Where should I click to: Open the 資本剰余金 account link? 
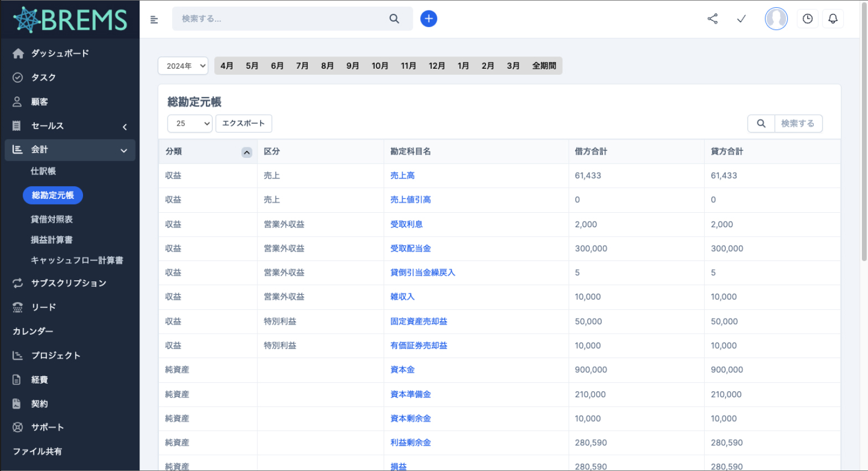pos(411,418)
